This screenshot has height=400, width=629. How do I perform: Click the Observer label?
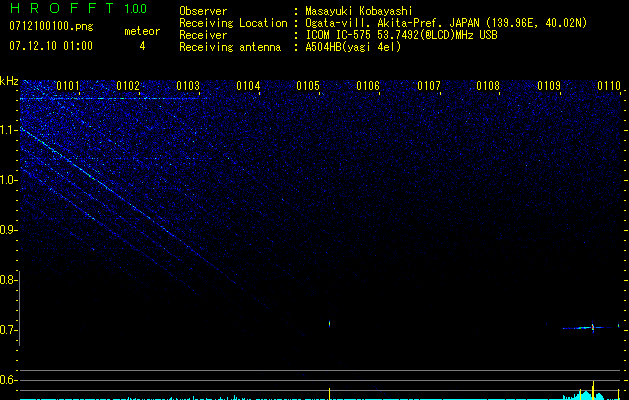(x=203, y=11)
